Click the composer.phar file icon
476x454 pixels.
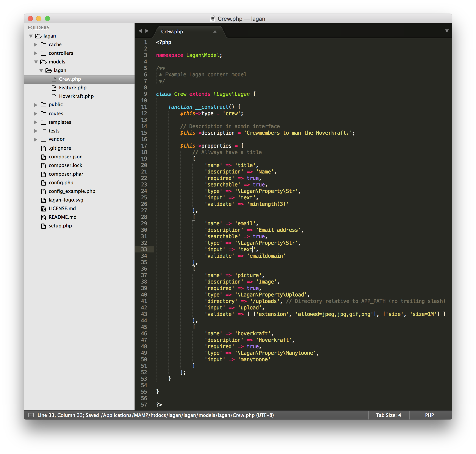pos(44,174)
